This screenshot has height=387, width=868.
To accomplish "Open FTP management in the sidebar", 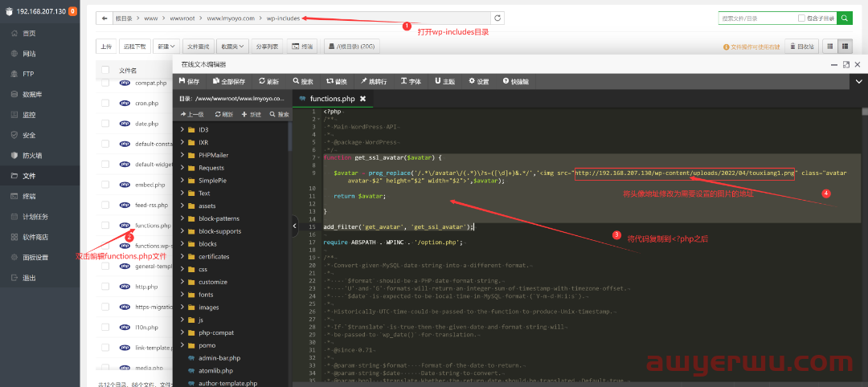I will pyautogui.click(x=27, y=74).
